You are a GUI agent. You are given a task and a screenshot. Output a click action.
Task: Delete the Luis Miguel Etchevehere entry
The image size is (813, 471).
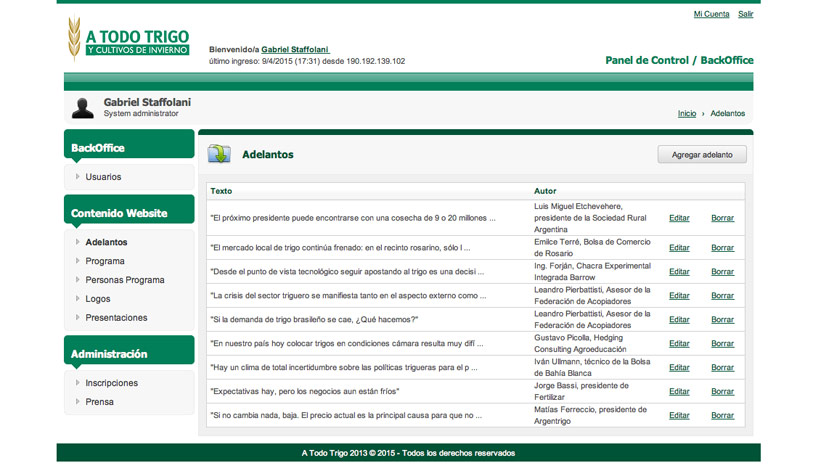tap(722, 218)
